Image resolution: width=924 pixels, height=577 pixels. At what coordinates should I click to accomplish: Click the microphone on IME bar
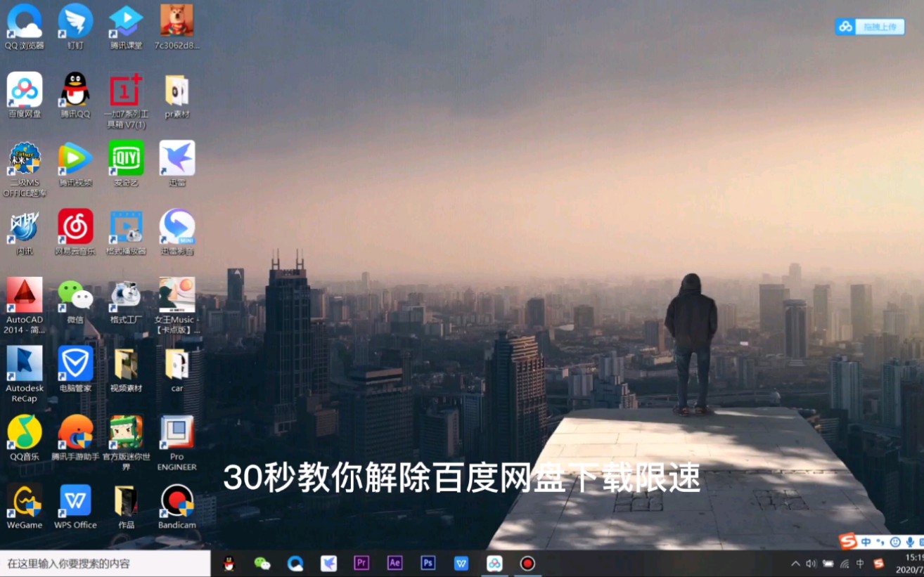tap(910, 543)
